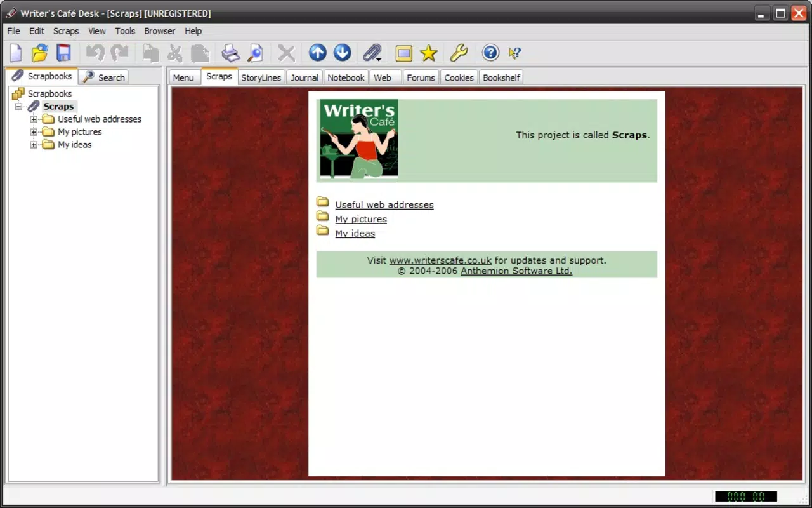Expand the My pictures tree folder

tap(34, 132)
